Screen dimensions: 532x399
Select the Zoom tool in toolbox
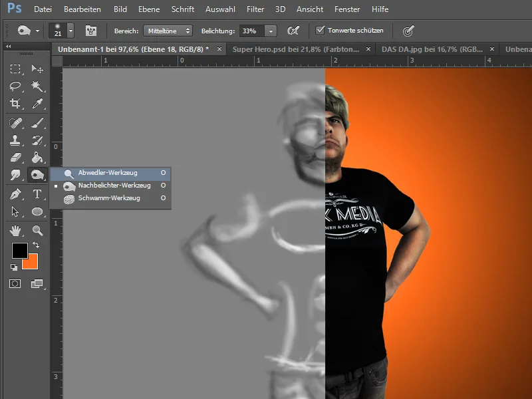37,231
